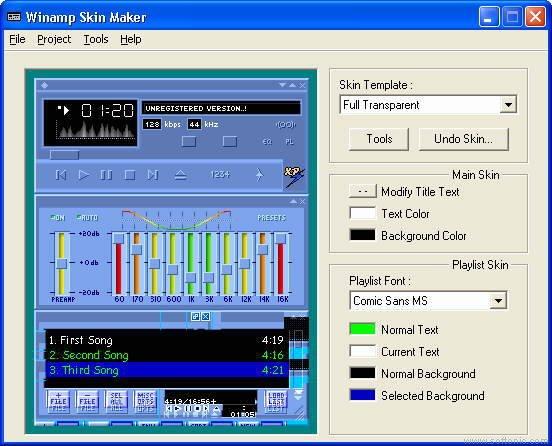Screen dimensions: 552x446
Task: Pick the main skin Text Color swatch
Action: [363, 213]
